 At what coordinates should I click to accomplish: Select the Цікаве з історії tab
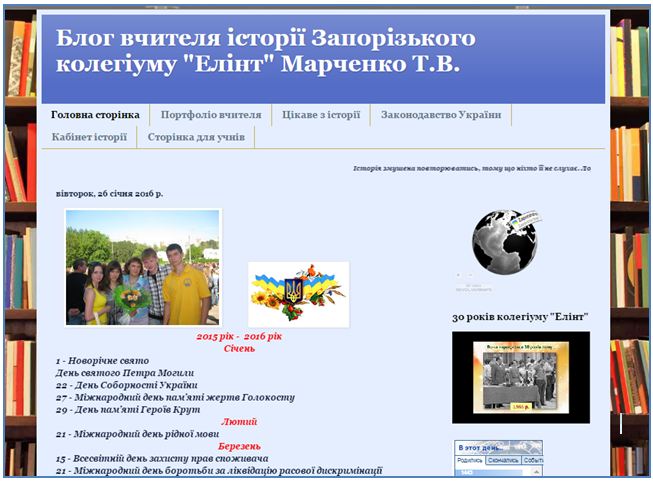321,115
